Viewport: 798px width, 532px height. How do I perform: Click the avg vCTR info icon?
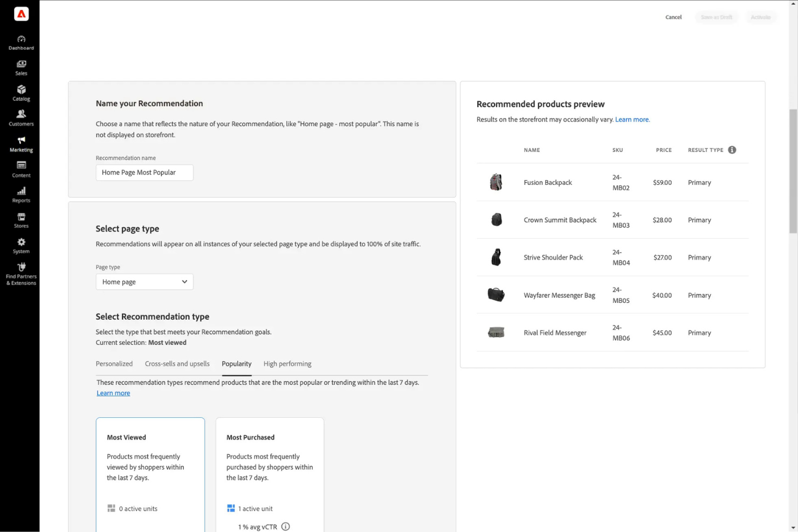coord(285,527)
